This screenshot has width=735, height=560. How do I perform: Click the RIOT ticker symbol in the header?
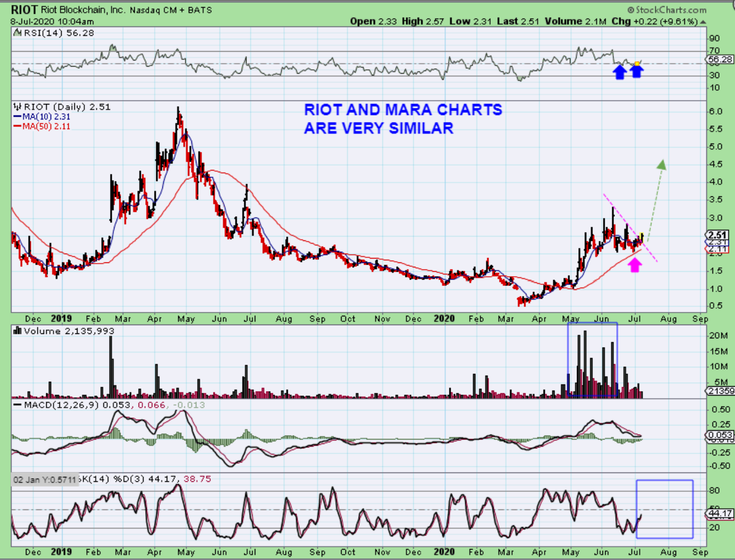click(x=24, y=9)
